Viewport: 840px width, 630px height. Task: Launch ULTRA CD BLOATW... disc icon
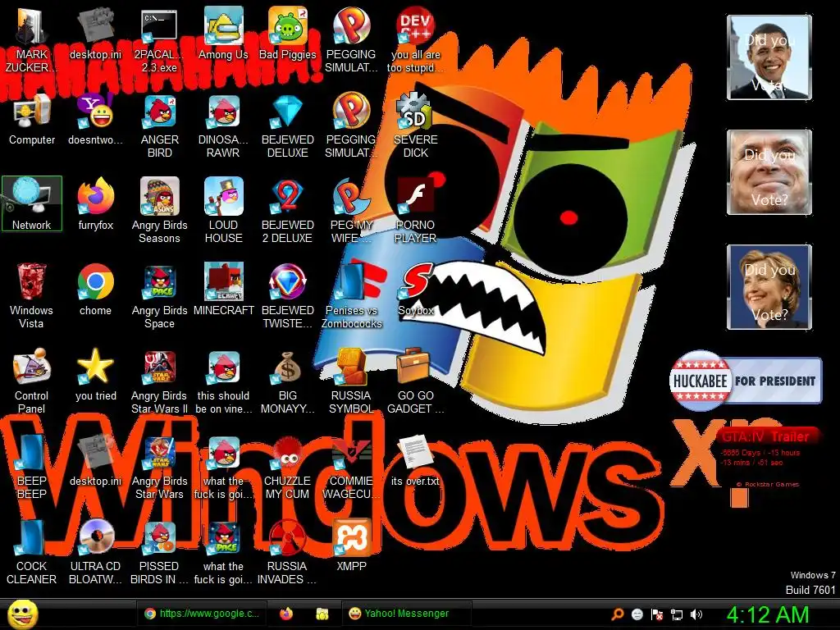click(95, 551)
